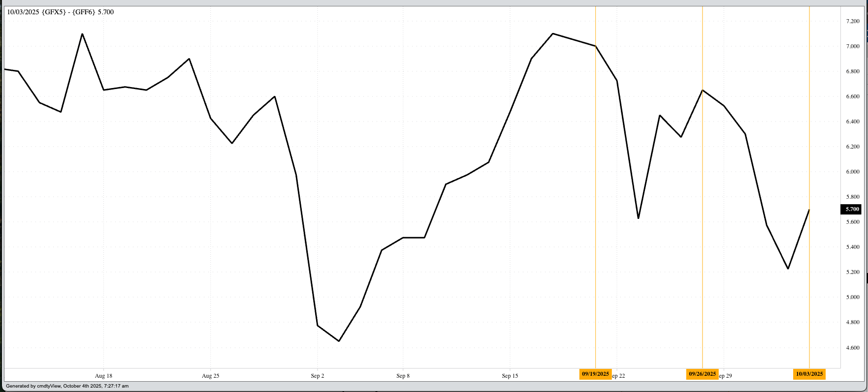Click the chart title with GFX5 - GFF6

(60, 12)
